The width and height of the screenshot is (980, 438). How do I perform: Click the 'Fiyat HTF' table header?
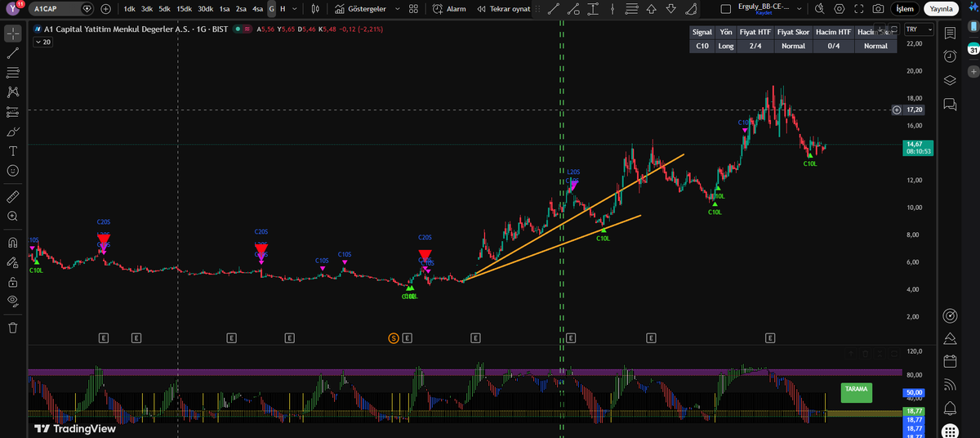coord(755,32)
